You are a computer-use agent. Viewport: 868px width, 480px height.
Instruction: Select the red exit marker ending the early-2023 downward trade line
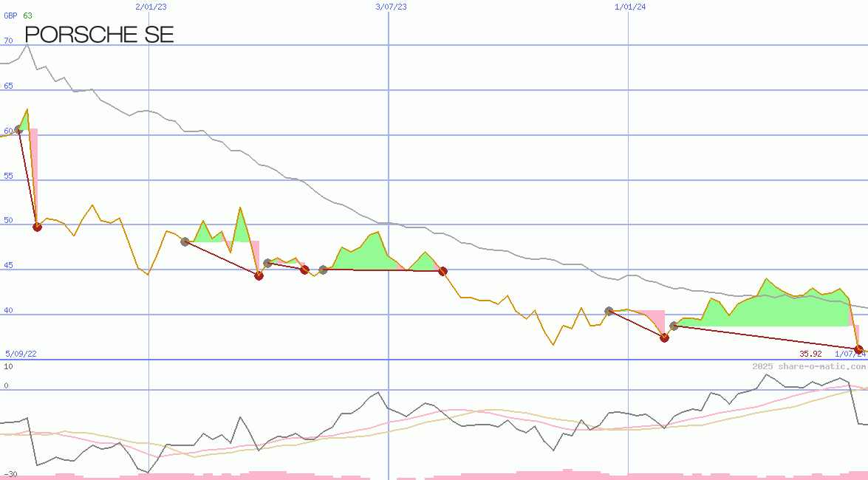(x=259, y=275)
